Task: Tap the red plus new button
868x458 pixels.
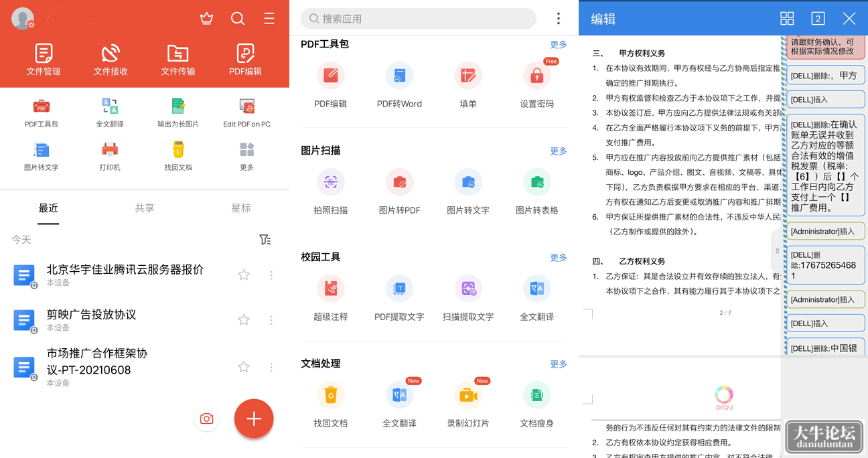Action: (254, 419)
